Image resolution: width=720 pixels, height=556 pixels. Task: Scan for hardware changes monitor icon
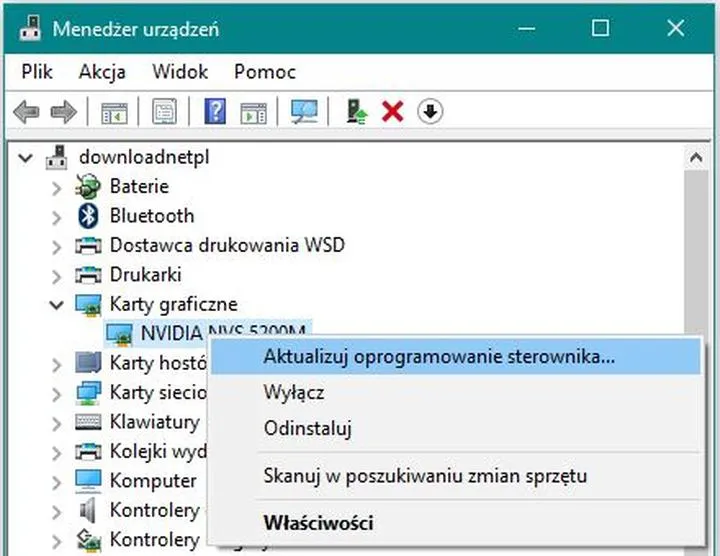click(x=304, y=112)
